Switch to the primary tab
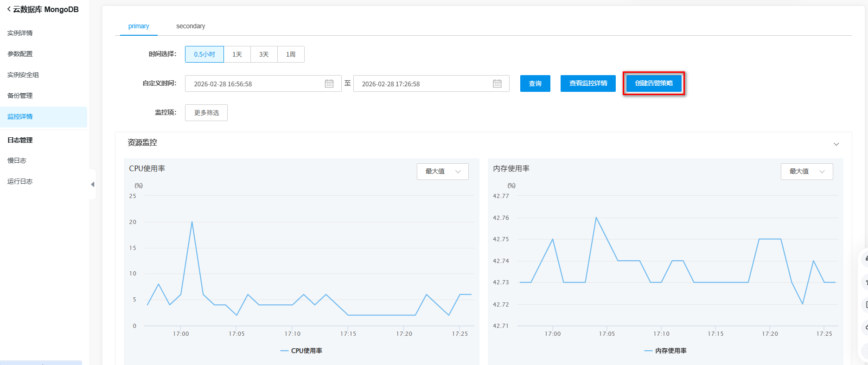This screenshot has width=868, height=365. [x=139, y=26]
